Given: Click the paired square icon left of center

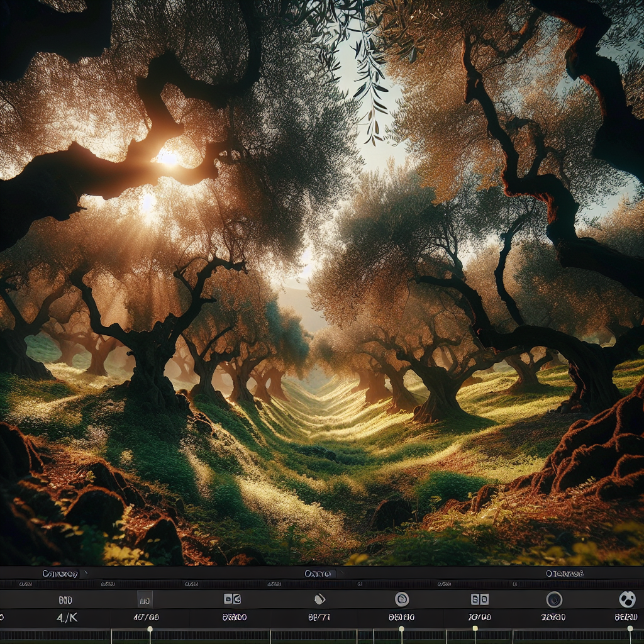Looking at the screenshot, I should coord(233,599).
